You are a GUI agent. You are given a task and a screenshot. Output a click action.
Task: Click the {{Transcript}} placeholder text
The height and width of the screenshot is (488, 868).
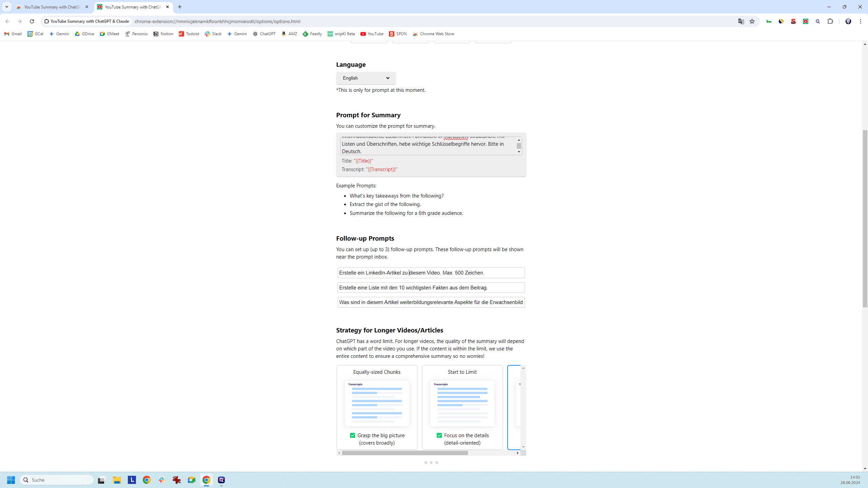click(x=381, y=169)
